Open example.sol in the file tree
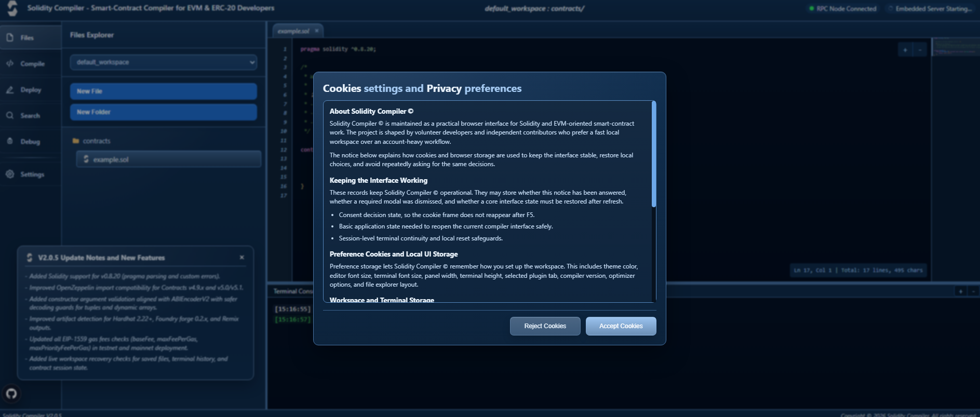980x417 pixels. pos(168,159)
